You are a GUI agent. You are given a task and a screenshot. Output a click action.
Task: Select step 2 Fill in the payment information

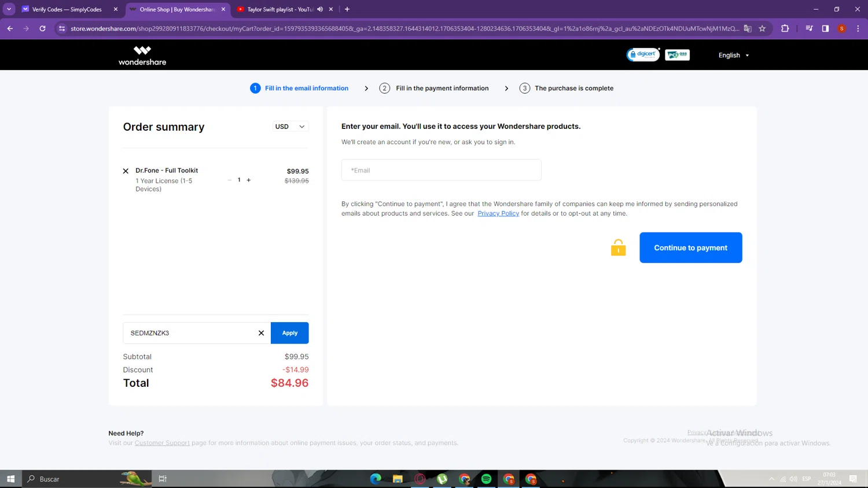click(x=434, y=88)
